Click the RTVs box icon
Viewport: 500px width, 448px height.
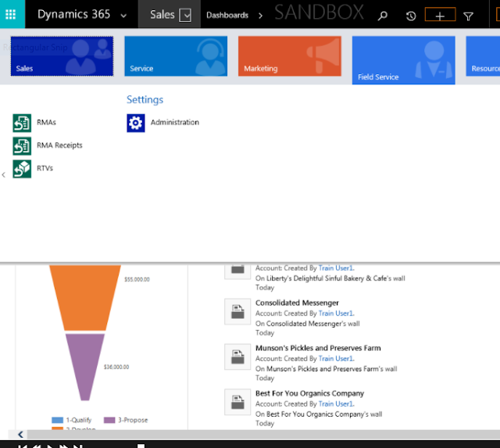22,169
